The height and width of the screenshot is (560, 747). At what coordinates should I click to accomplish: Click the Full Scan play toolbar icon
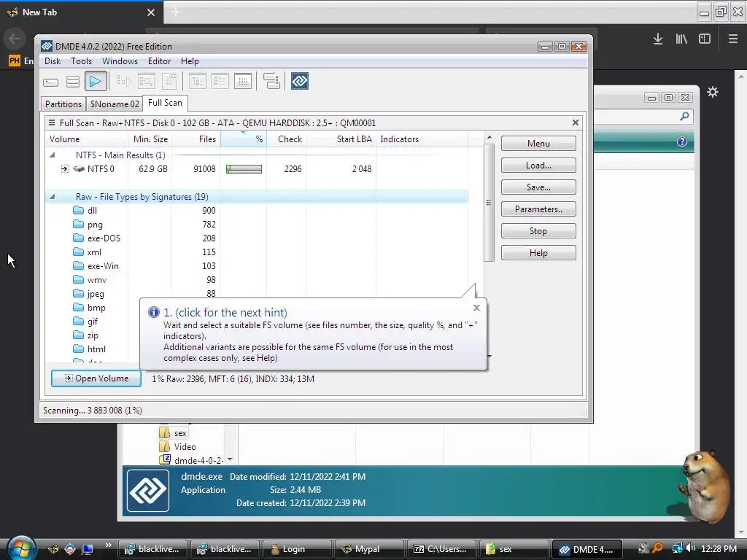coord(96,82)
